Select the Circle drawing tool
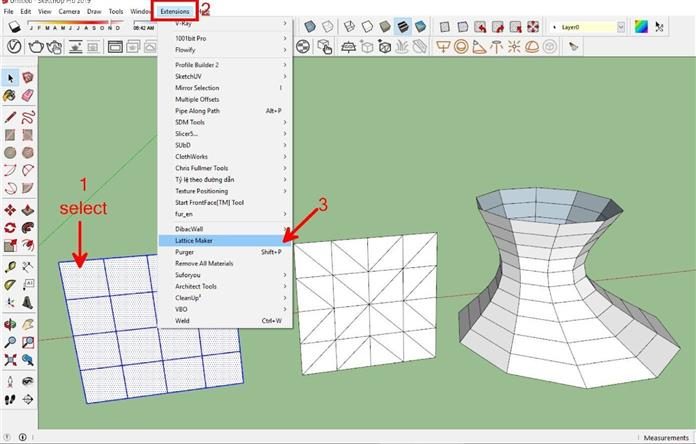 tap(10, 153)
